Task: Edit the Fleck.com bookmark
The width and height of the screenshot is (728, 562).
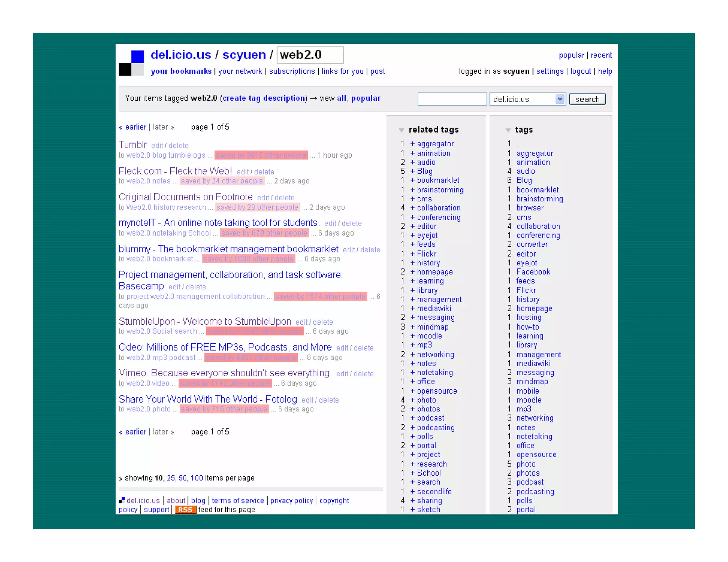Action: pyautogui.click(x=243, y=172)
